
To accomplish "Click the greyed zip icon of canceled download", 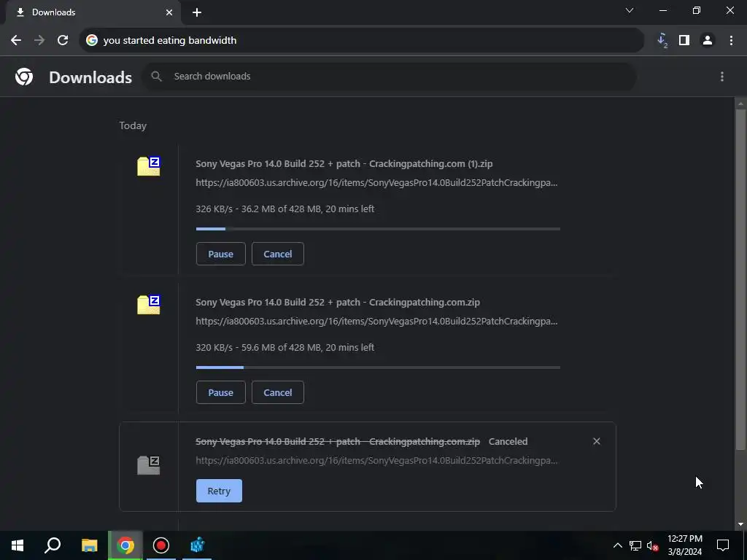I will point(149,465).
